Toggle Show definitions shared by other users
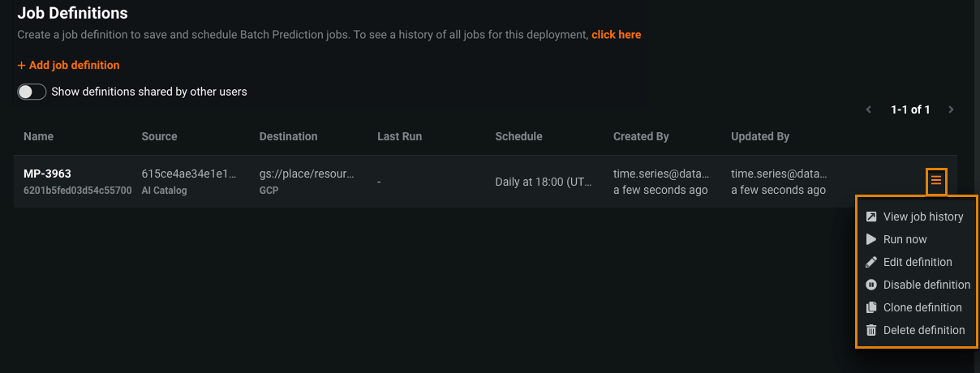This screenshot has width=980, height=373. pos(32,92)
